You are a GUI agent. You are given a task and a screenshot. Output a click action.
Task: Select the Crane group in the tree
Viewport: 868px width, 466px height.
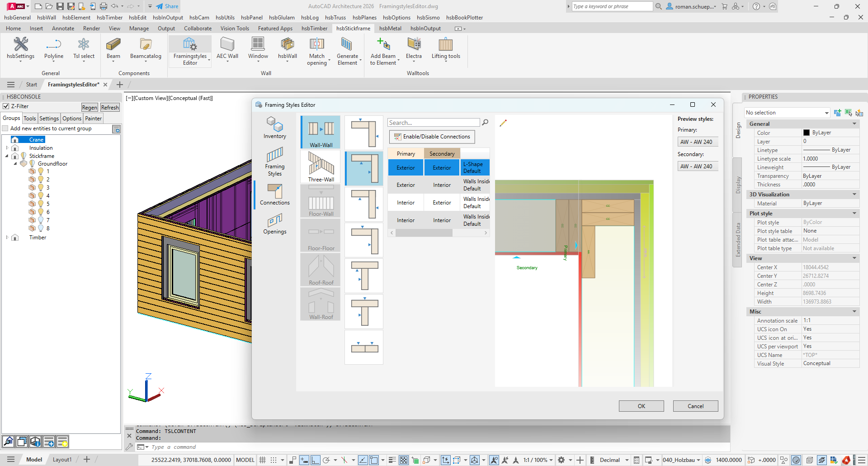coord(36,139)
